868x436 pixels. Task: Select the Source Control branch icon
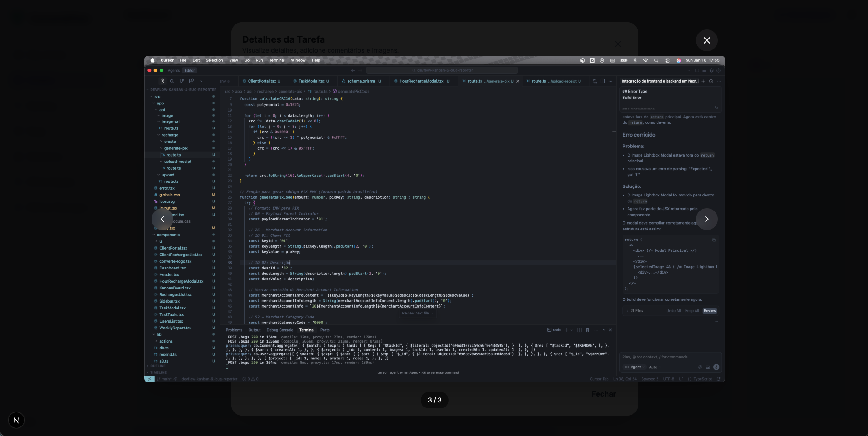tap(181, 81)
